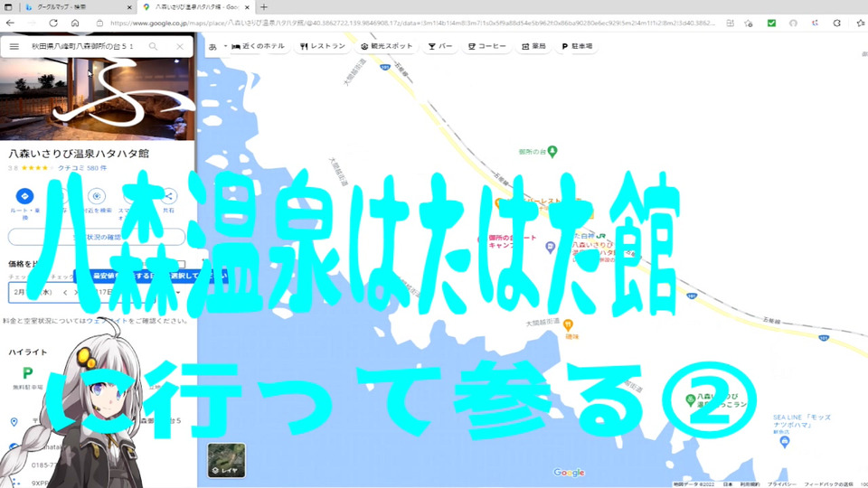Click the browser address bar URL
The width and height of the screenshot is (868, 488).
click(x=412, y=23)
